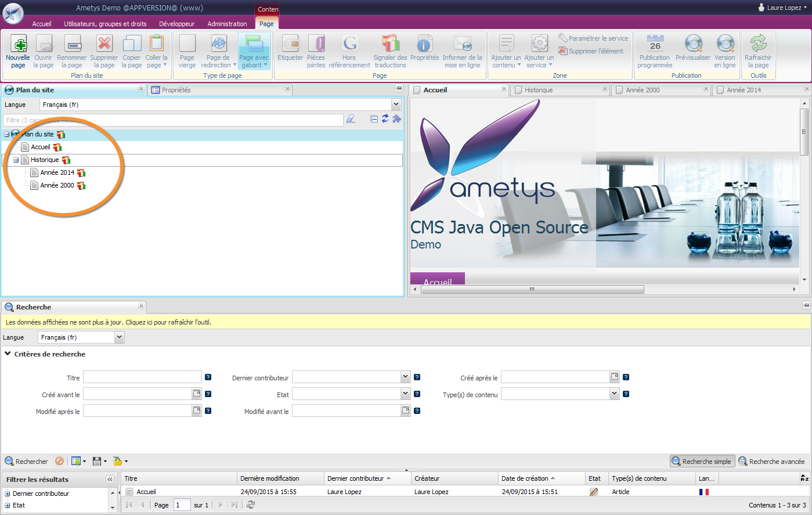
Task: Open Utilisateurs, groupes et droits tab
Action: point(105,24)
